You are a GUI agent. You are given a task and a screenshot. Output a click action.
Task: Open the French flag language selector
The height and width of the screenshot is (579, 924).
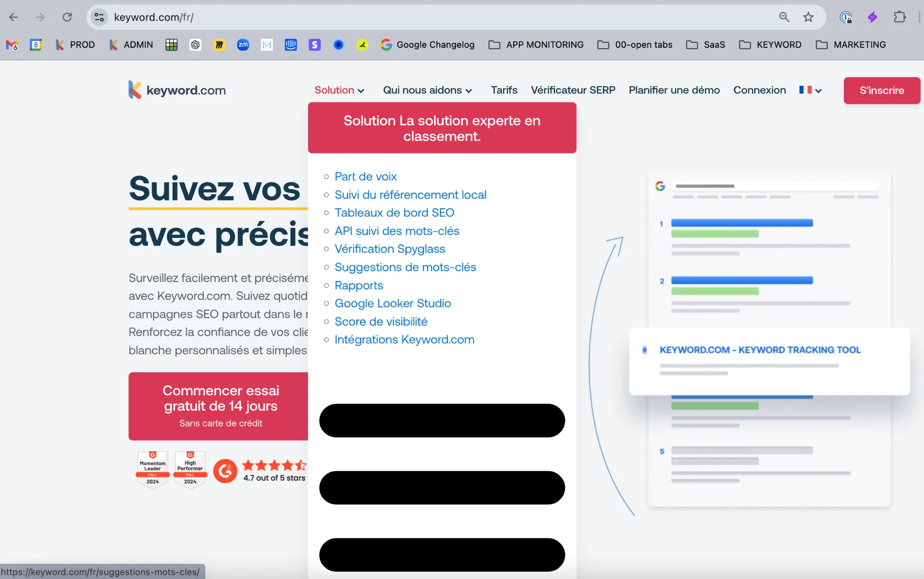point(810,90)
